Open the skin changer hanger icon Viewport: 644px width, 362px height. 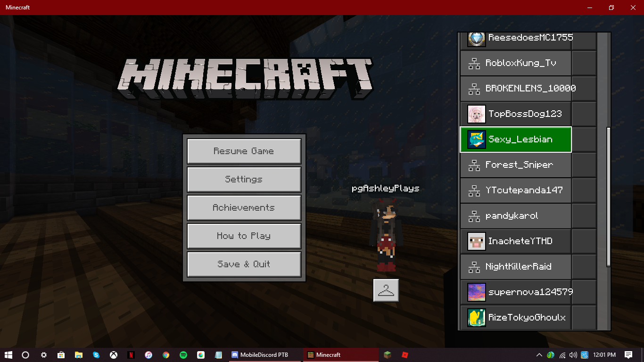386,290
